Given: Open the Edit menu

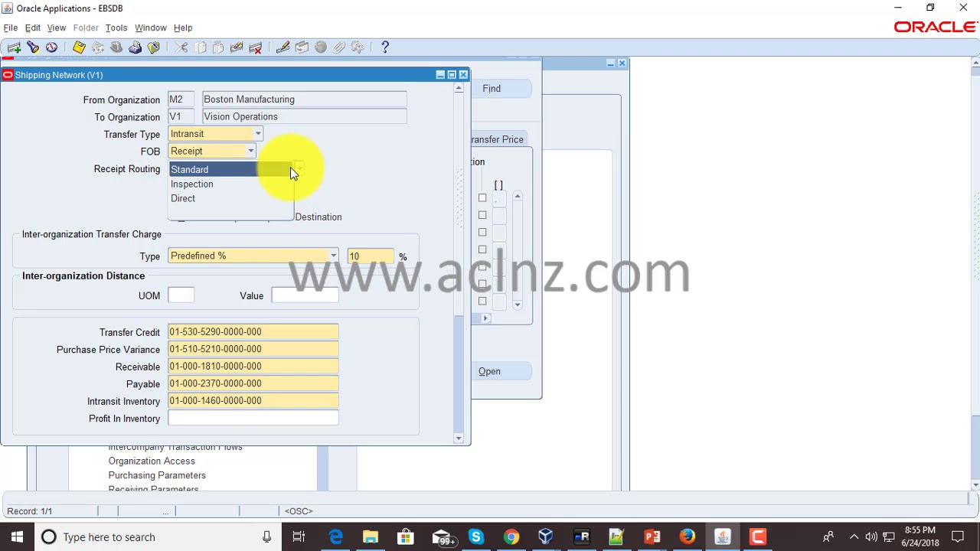Looking at the screenshot, I should [33, 28].
